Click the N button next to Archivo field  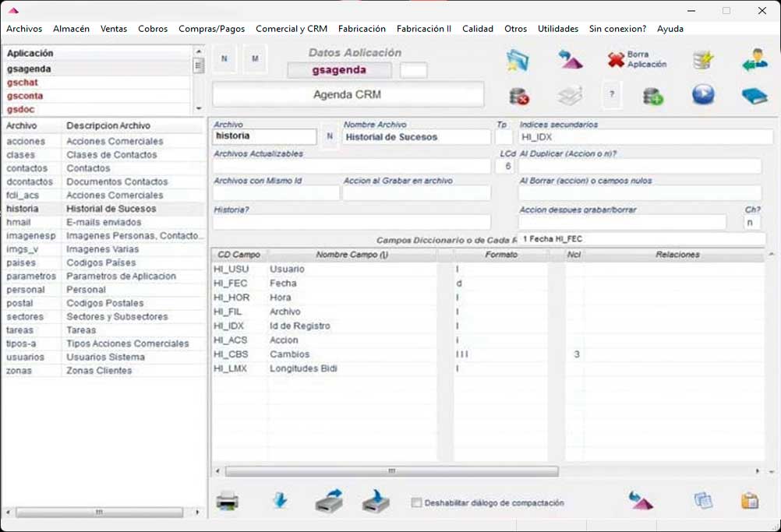tap(329, 136)
